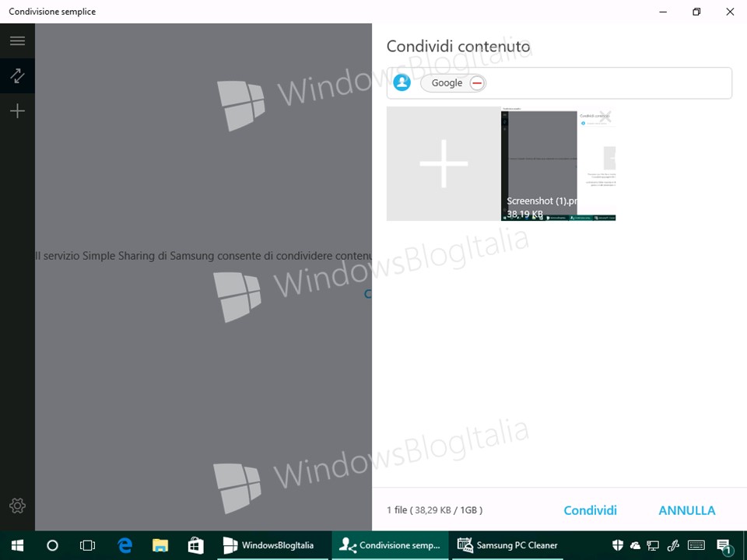The width and height of the screenshot is (747, 560).
Task: Minimize the Condivisione semplice window
Action: tap(663, 12)
